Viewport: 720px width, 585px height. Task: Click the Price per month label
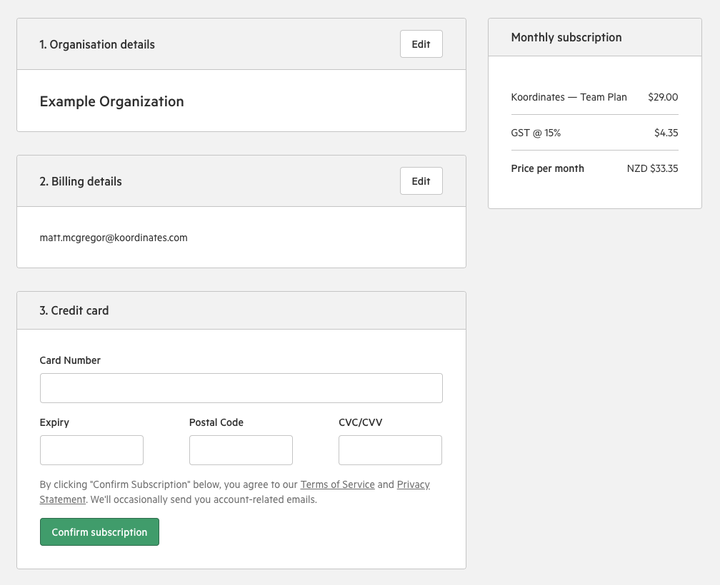point(547,169)
